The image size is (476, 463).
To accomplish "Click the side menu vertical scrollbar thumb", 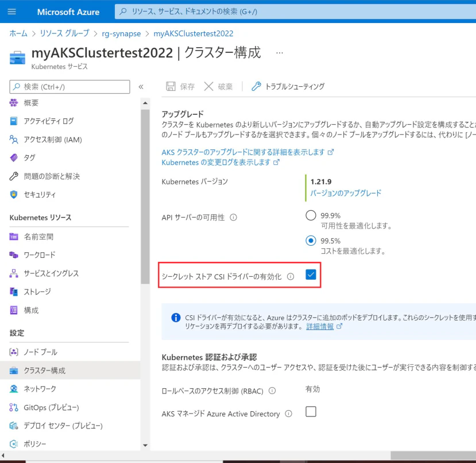I will (145, 196).
